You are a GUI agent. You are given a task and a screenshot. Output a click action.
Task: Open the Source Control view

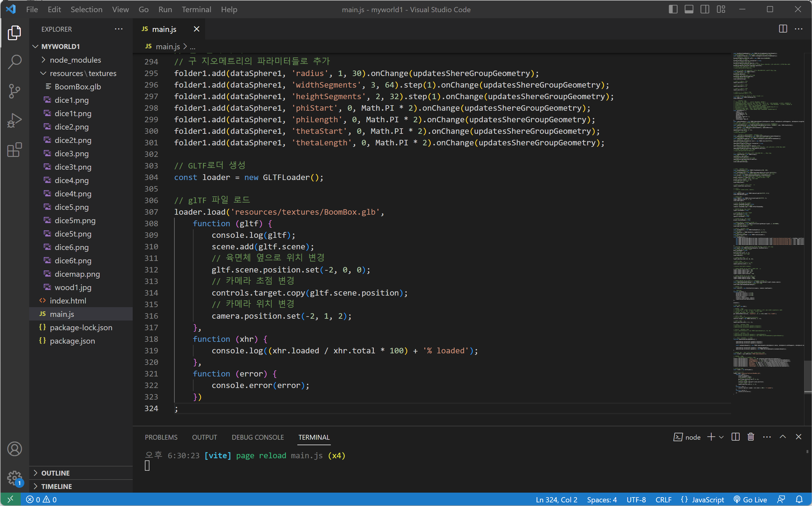(x=14, y=91)
